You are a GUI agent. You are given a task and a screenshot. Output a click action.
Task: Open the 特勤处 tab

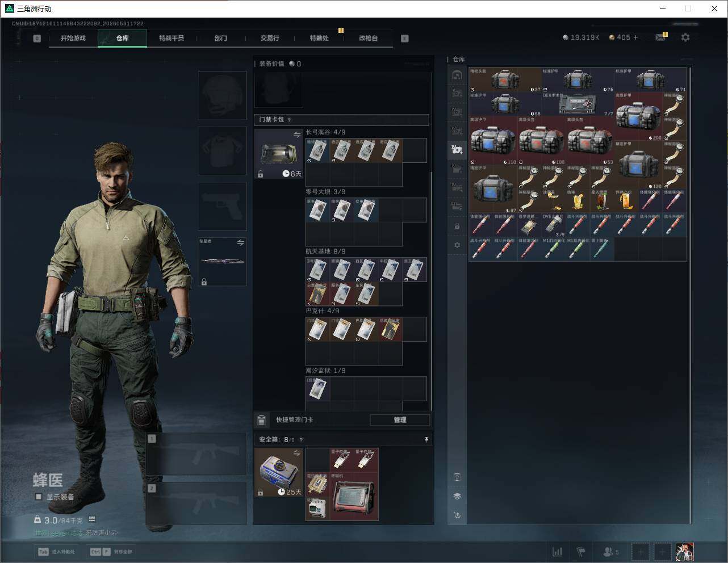[x=319, y=38]
